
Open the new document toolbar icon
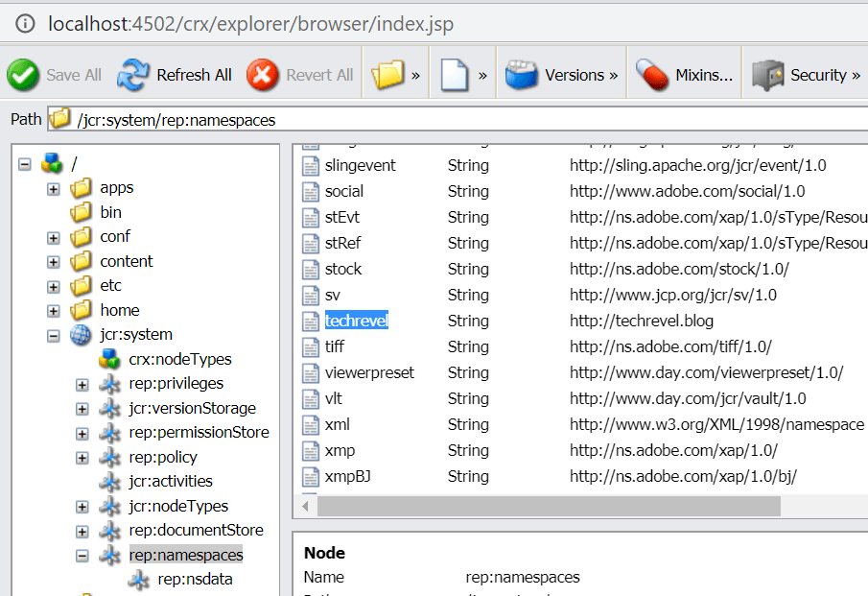tap(455, 75)
